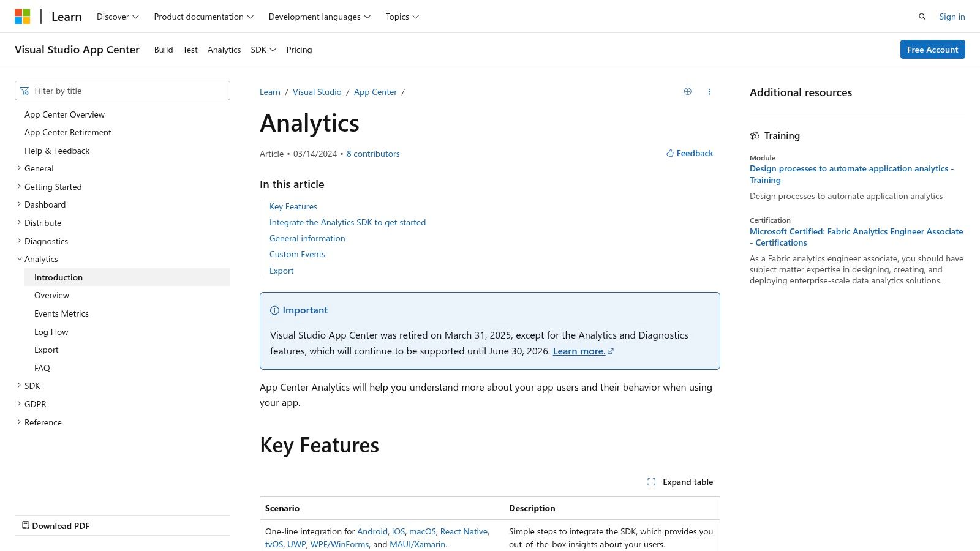The image size is (980, 551).
Task: Open the SDK dropdown in App Center nav
Action: (263, 50)
